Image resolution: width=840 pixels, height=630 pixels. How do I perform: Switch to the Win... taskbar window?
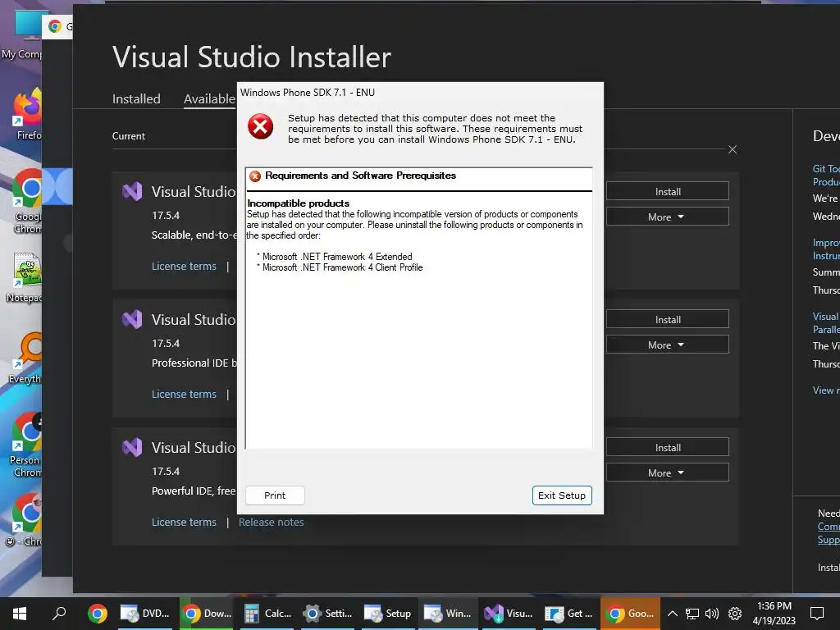point(448,614)
